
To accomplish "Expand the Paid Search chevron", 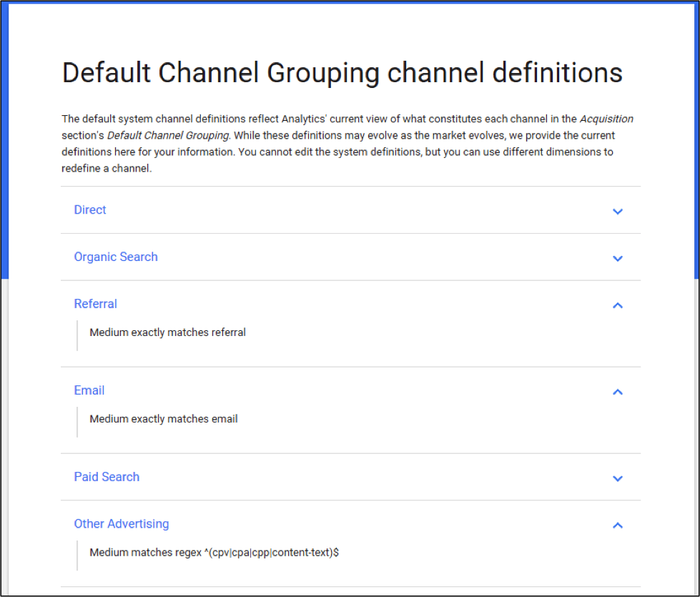I will tap(617, 478).
